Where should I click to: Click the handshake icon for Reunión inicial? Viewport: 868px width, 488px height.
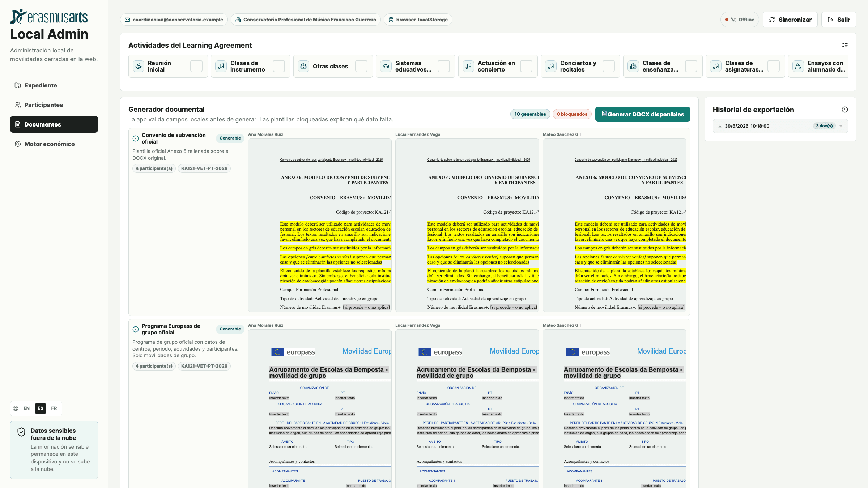[x=139, y=66]
